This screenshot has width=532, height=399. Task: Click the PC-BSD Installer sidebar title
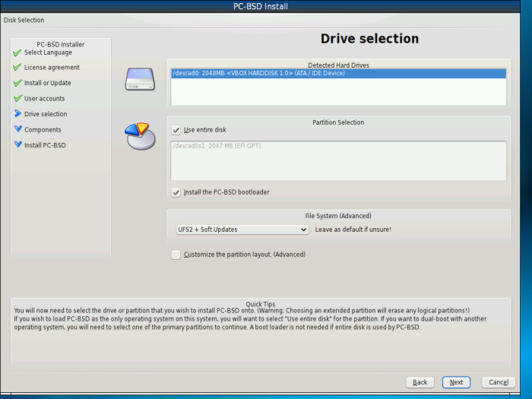pyautogui.click(x=60, y=44)
